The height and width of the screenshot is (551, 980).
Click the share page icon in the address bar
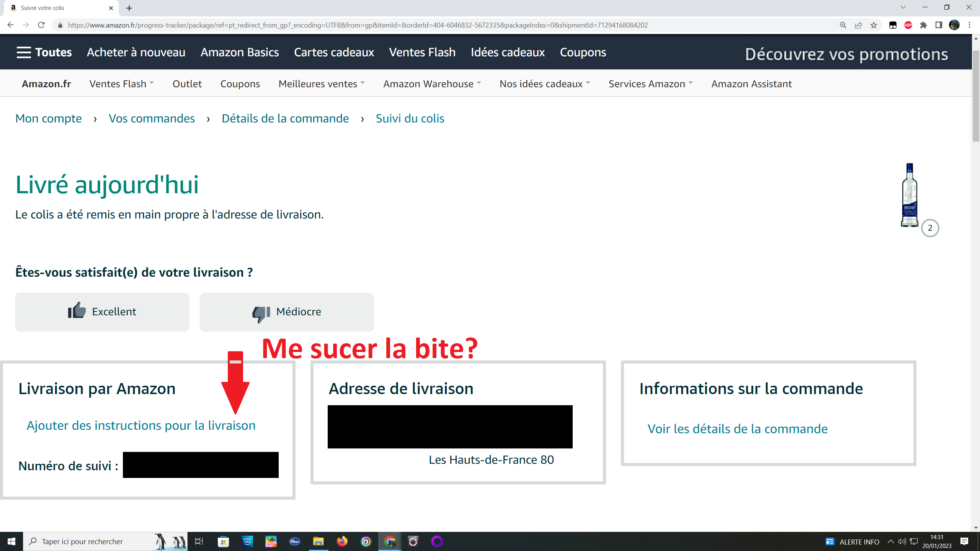coord(858,25)
